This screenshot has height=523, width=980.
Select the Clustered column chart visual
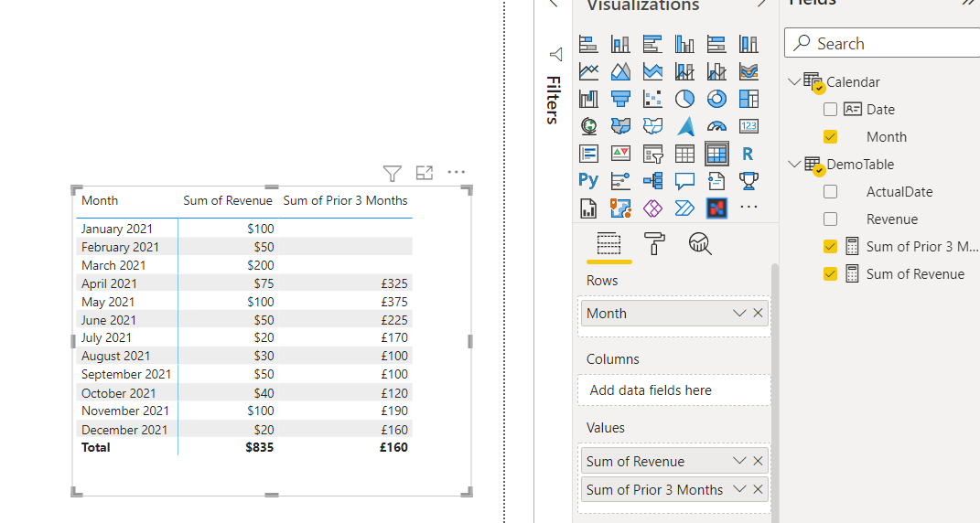684,44
